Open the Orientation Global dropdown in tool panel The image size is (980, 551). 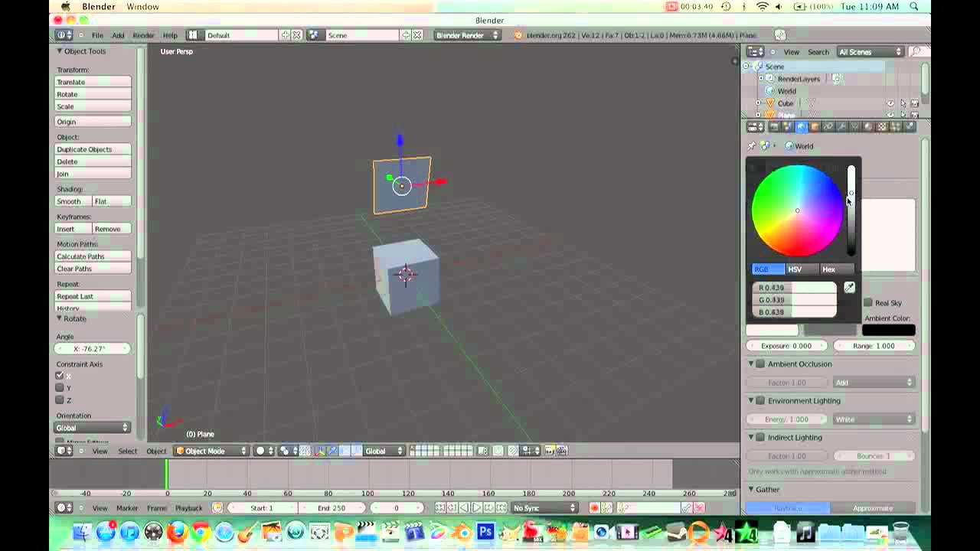[x=92, y=428]
